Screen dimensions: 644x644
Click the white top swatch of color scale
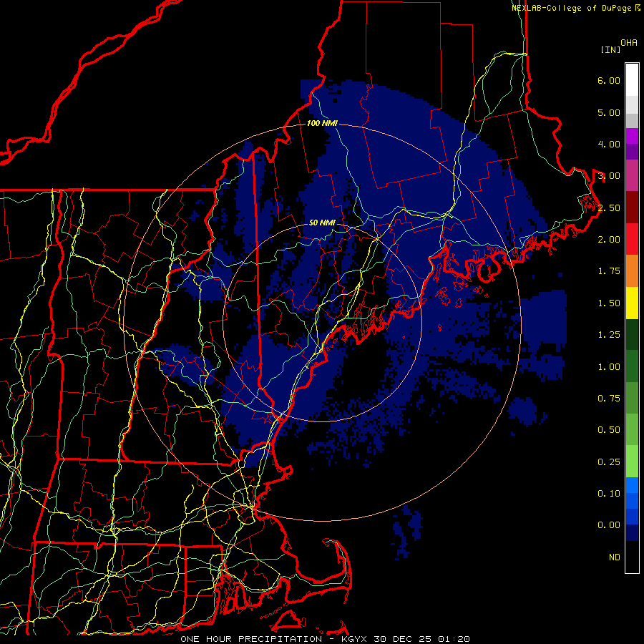pyautogui.click(x=632, y=80)
